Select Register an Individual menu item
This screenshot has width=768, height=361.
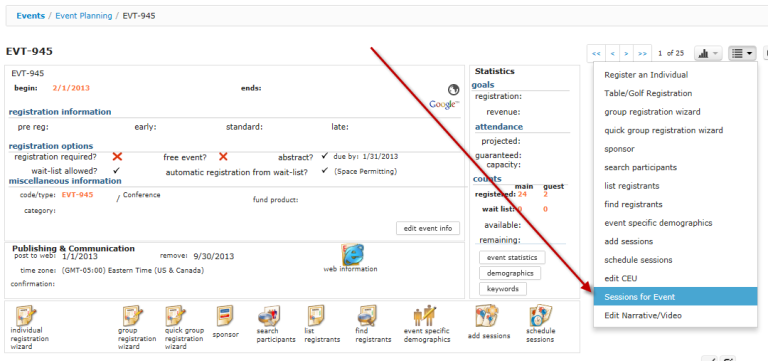[675, 75]
